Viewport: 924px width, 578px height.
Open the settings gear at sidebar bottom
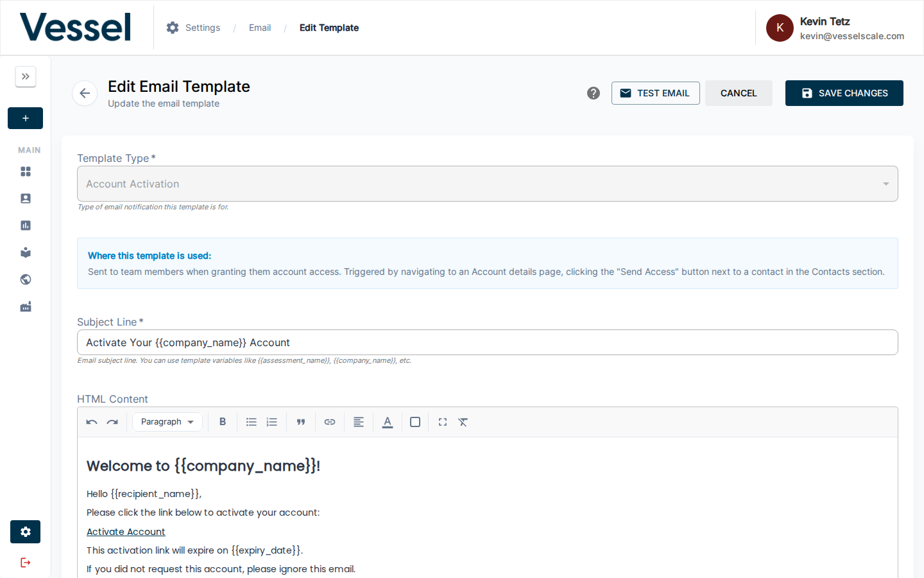tap(26, 532)
